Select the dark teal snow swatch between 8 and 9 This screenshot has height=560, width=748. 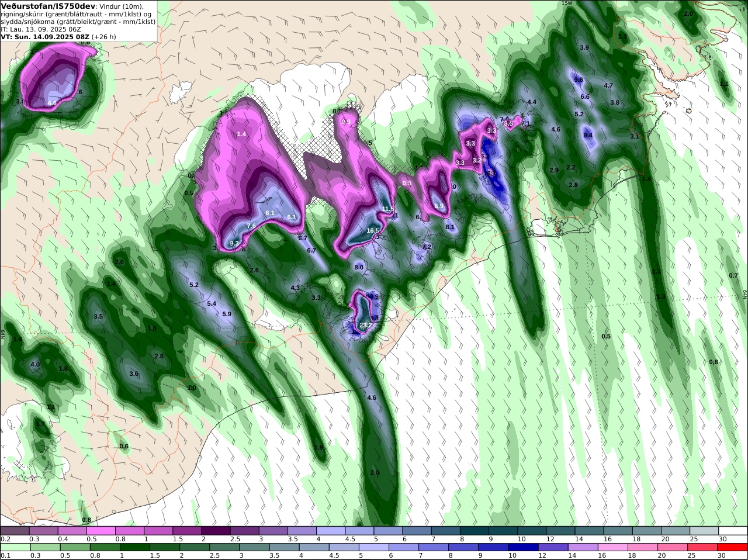474,531
